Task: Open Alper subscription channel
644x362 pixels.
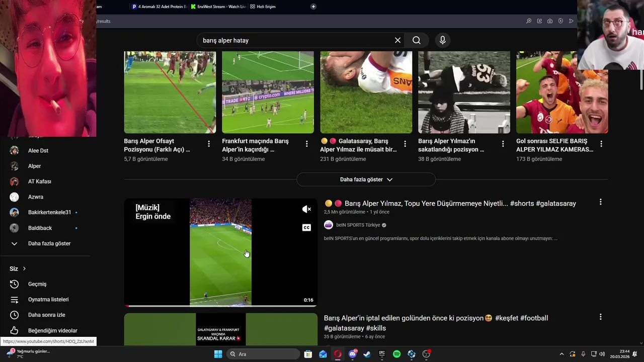Action: pyautogui.click(x=34, y=166)
